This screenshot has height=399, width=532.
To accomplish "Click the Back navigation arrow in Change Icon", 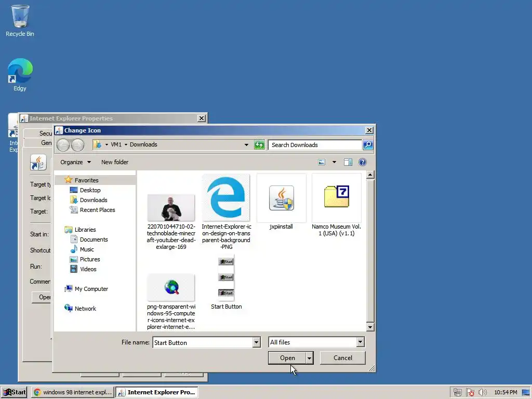I will pyautogui.click(x=63, y=145).
